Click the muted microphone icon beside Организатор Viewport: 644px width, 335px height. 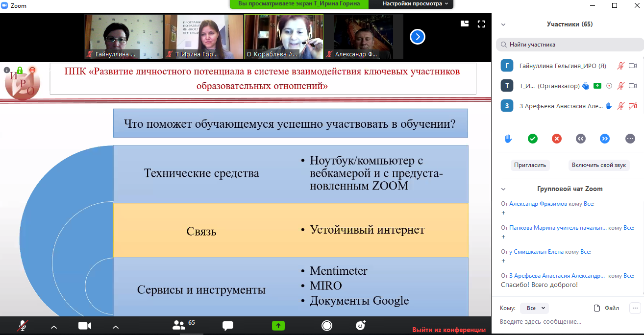620,86
